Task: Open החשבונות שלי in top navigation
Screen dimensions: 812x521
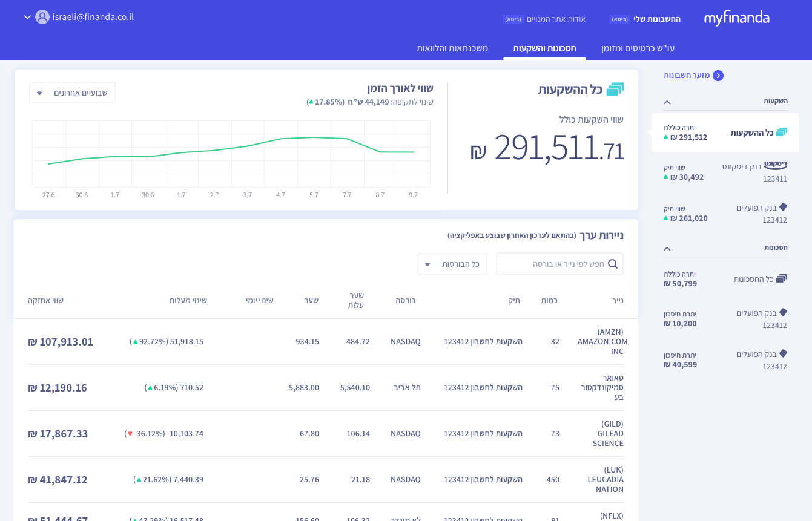Action: tap(657, 19)
